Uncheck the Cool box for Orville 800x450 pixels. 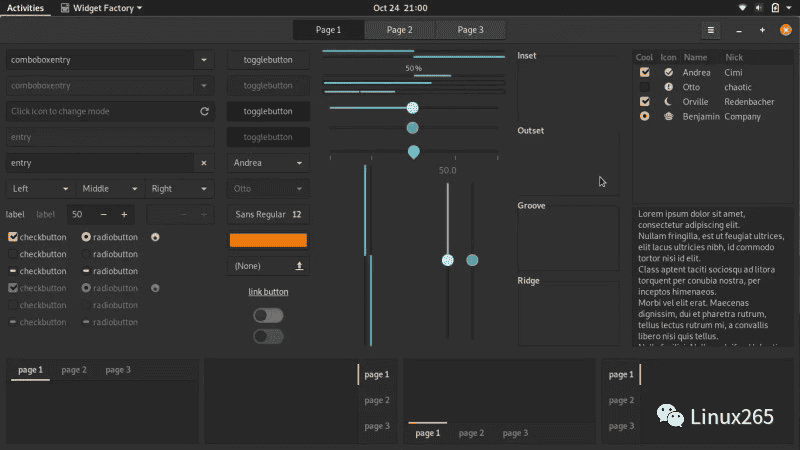click(645, 102)
